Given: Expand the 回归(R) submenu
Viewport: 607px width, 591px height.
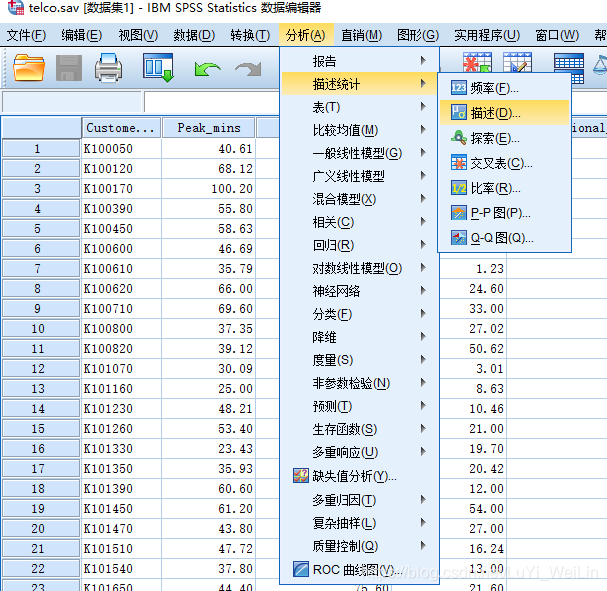Looking at the screenshot, I should click(360, 245).
